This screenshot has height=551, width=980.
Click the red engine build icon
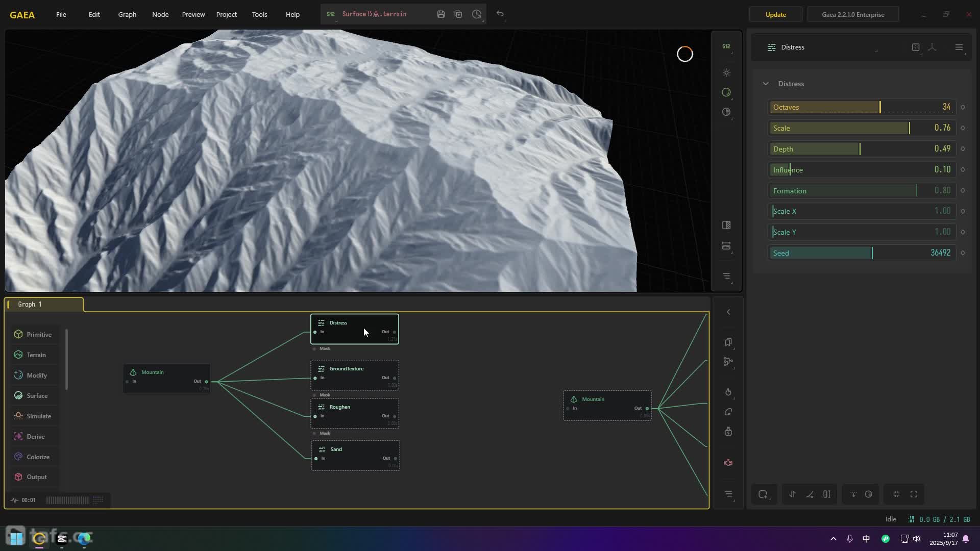728,463
